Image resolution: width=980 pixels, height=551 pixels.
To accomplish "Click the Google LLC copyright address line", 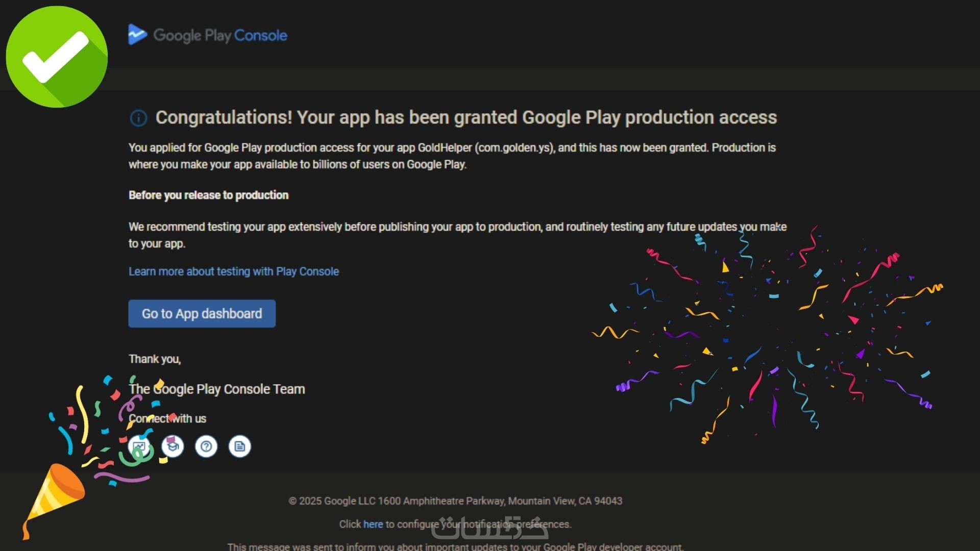I will click(455, 501).
